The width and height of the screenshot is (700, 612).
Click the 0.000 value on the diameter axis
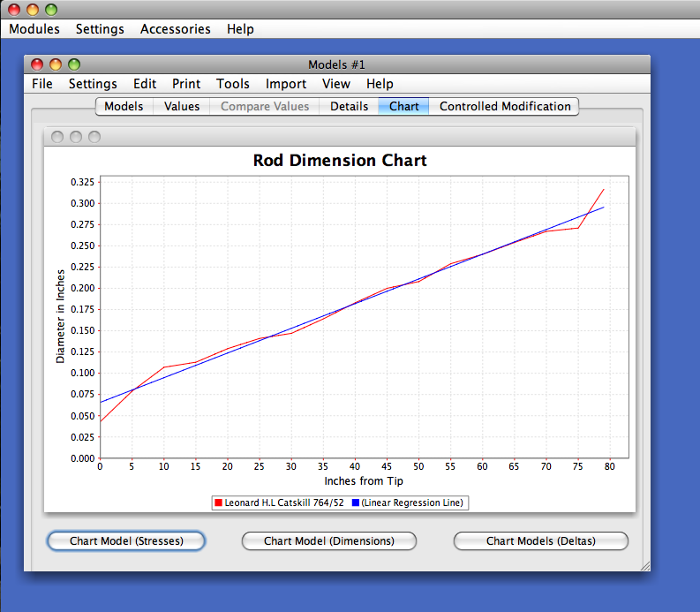(x=83, y=458)
